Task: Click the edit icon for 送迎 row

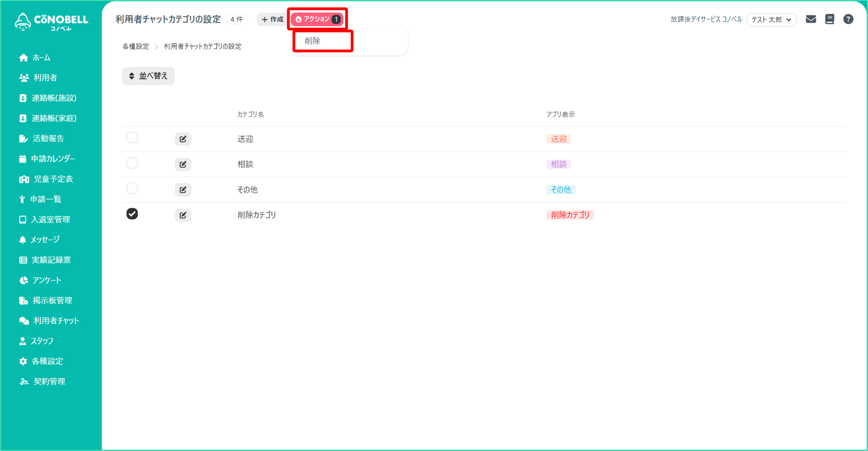Action: pyautogui.click(x=183, y=139)
